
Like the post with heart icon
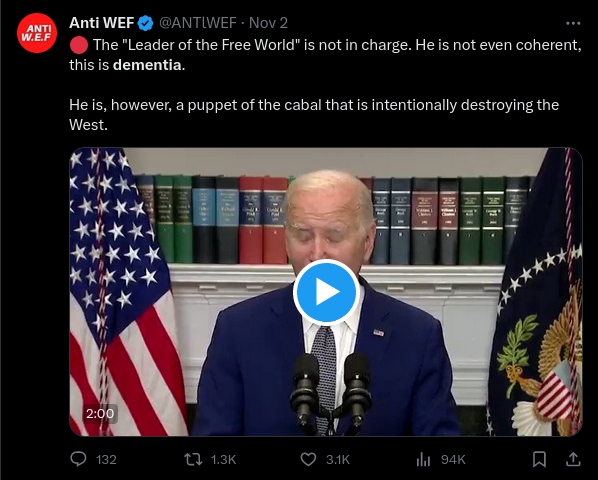[308, 459]
